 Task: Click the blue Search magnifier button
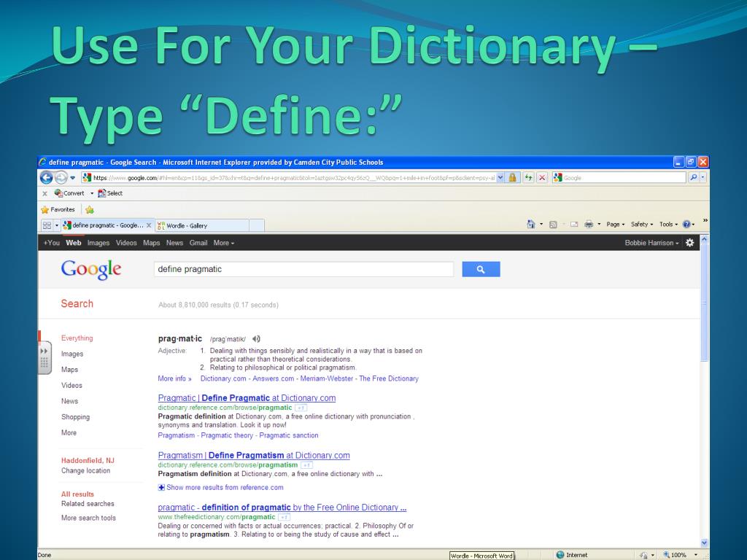[x=481, y=269]
